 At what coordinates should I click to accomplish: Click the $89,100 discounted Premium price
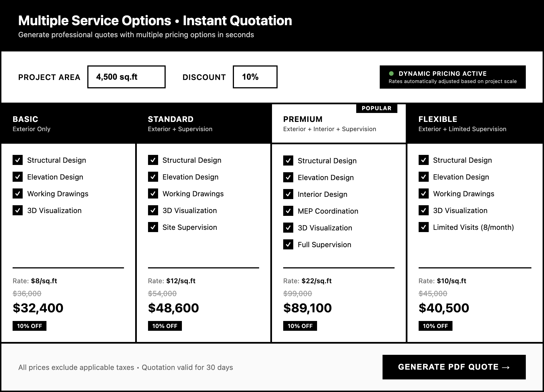[x=307, y=308]
